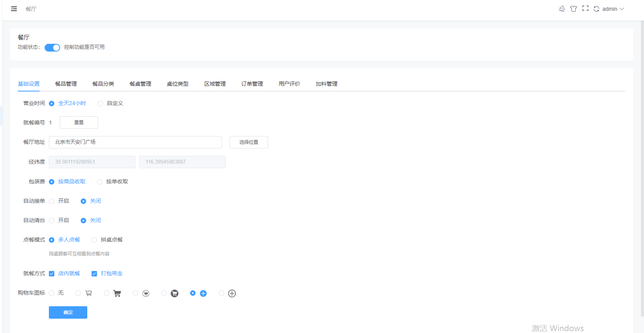
Task: Select 自定义 business hours
Action: [111, 104]
